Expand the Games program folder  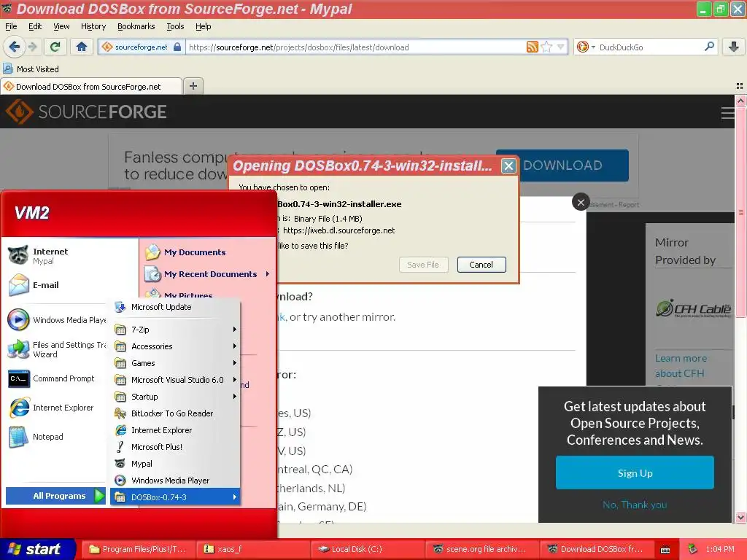pyautogui.click(x=175, y=363)
